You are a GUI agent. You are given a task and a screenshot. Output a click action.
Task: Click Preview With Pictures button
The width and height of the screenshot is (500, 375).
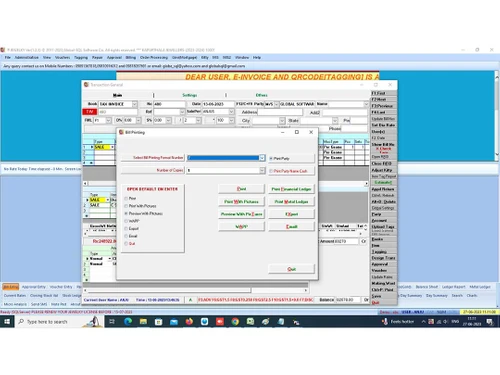pos(241,214)
